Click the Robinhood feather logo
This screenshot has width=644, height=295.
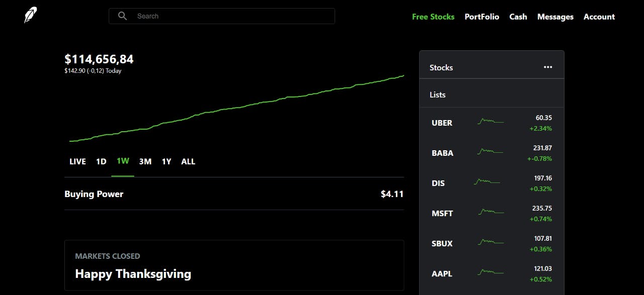(x=31, y=15)
